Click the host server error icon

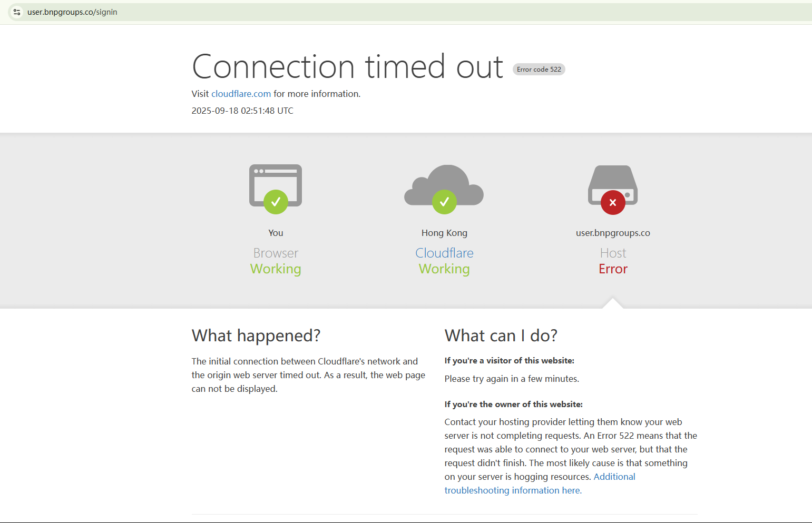(x=613, y=190)
